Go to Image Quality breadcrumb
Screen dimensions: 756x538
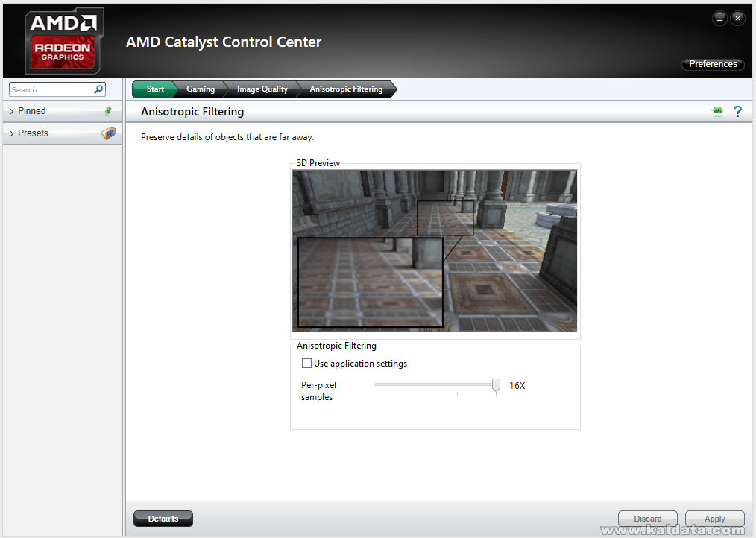[x=262, y=89]
